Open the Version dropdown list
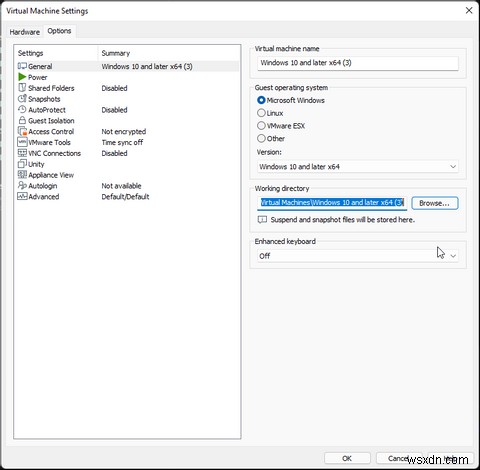Viewport: 480px width, 470px height. 358,167
